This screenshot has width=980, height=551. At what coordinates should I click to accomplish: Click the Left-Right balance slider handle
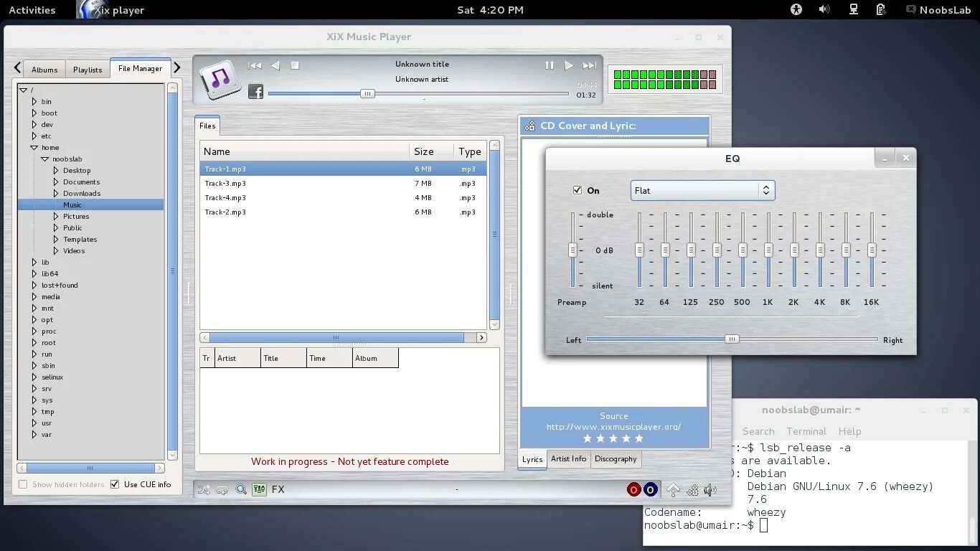pos(732,339)
